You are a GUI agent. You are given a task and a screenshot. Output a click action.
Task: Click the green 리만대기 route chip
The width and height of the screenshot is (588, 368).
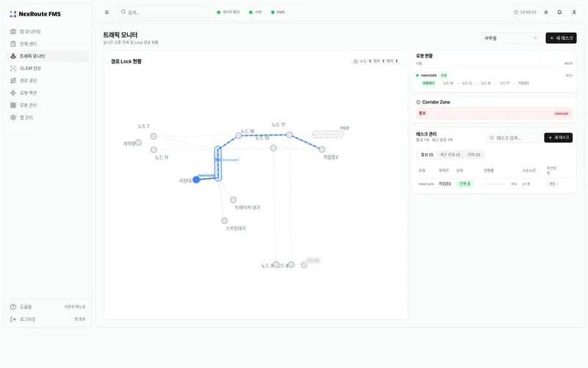click(429, 83)
